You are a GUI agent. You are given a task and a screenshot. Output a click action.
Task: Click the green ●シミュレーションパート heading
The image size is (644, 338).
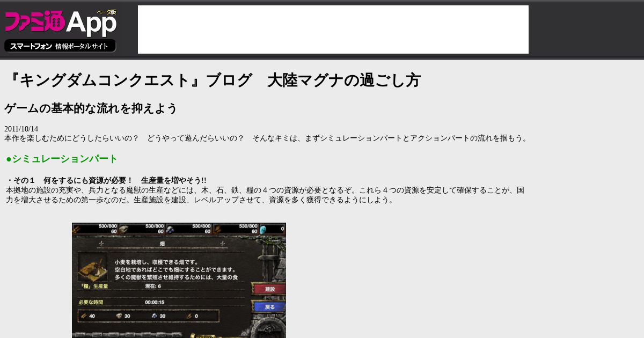[62, 159]
